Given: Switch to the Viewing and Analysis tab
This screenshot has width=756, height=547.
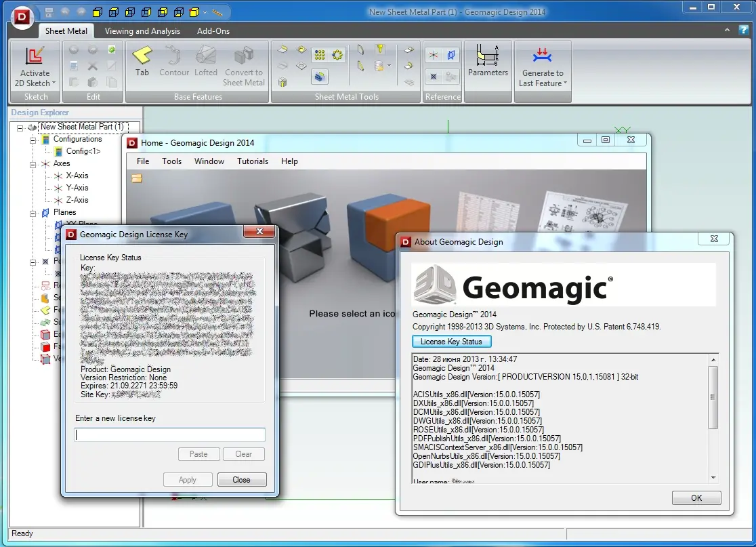Looking at the screenshot, I should [142, 31].
